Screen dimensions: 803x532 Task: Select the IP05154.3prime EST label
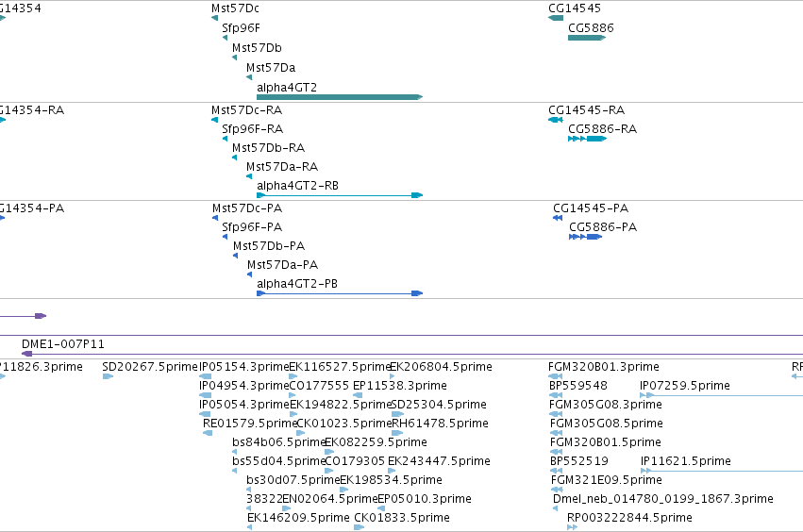pyautogui.click(x=243, y=367)
